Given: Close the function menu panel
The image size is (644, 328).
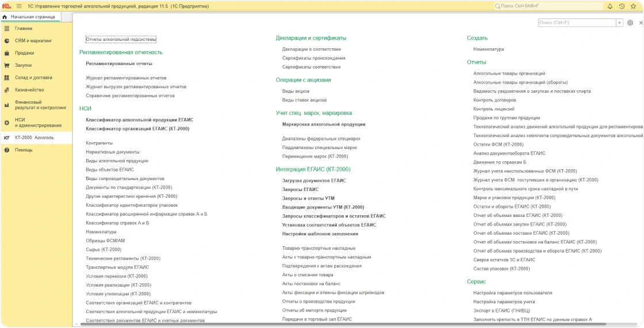Looking at the screenshot, I should [641, 23].
